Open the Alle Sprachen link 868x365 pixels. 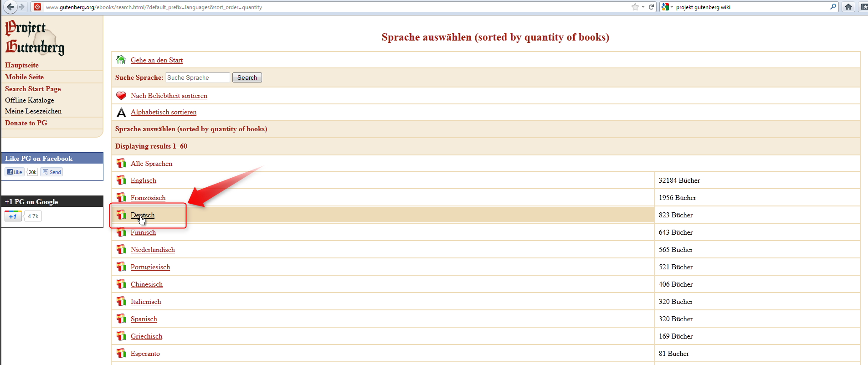[x=151, y=164]
